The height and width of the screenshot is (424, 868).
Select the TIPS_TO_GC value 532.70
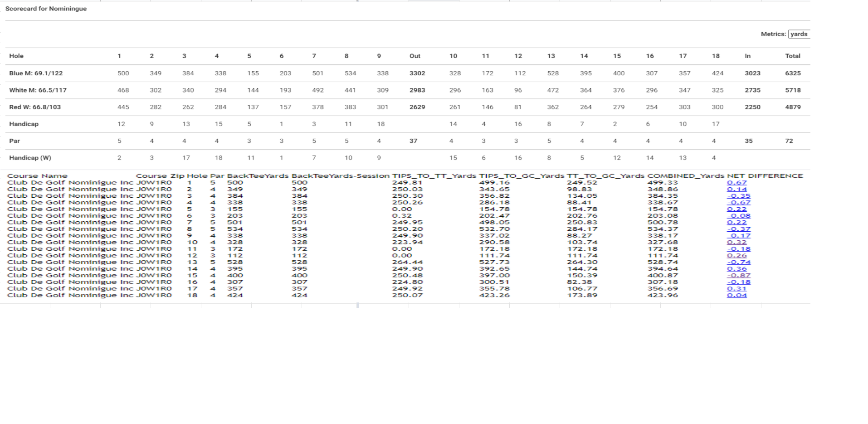pyautogui.click(x=494, y=229)
